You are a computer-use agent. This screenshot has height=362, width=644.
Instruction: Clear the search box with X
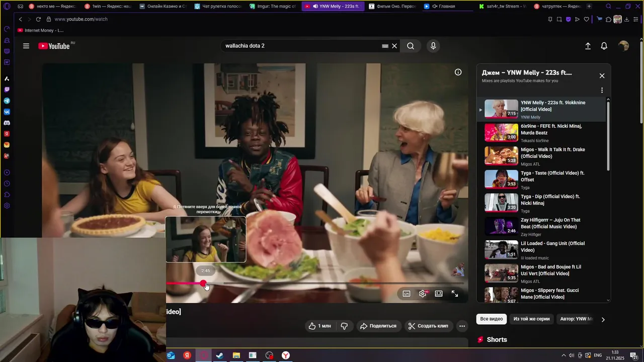(x=394, y=46)
